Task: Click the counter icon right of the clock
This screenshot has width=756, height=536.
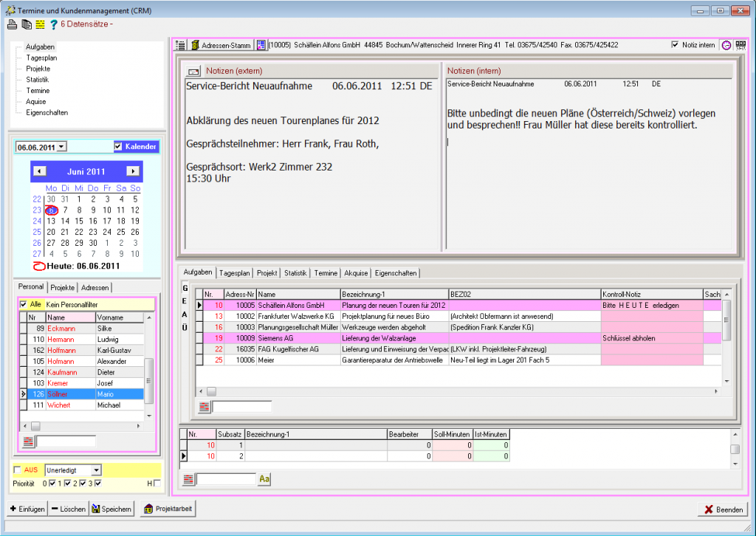Action: tap(740, 45)
